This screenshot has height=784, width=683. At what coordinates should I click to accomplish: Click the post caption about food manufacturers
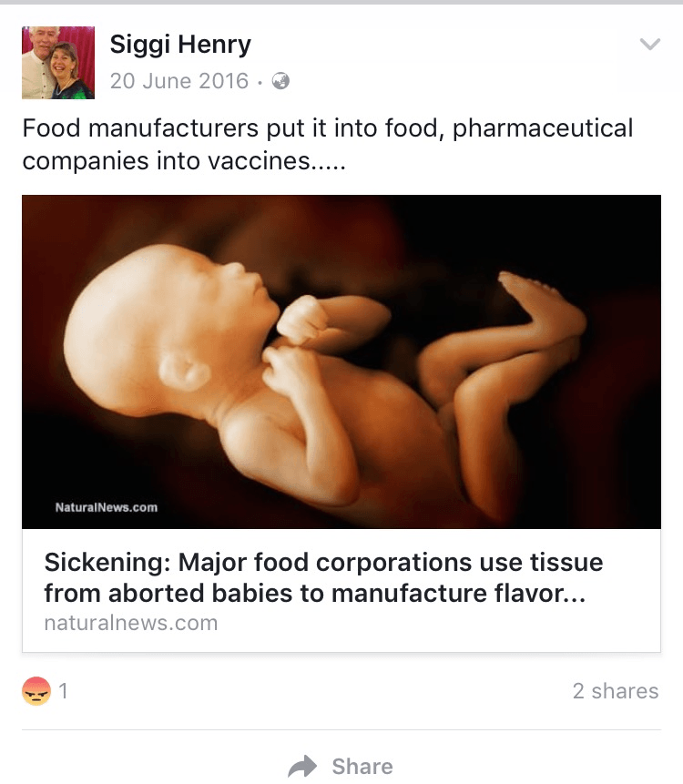coord(327,144)
